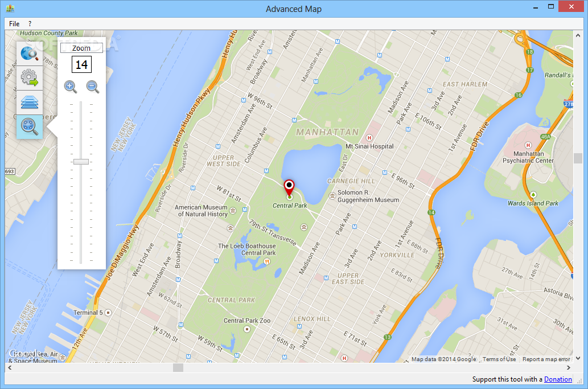Click the 79th St Transverse label
This screenshot has width=588, height=389.
(273, 232)
